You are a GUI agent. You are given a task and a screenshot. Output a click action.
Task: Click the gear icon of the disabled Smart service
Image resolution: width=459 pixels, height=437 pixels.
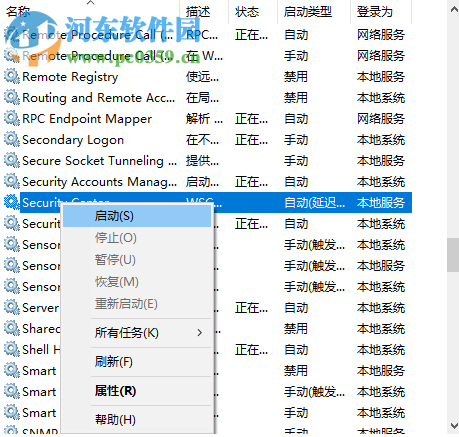12,371
